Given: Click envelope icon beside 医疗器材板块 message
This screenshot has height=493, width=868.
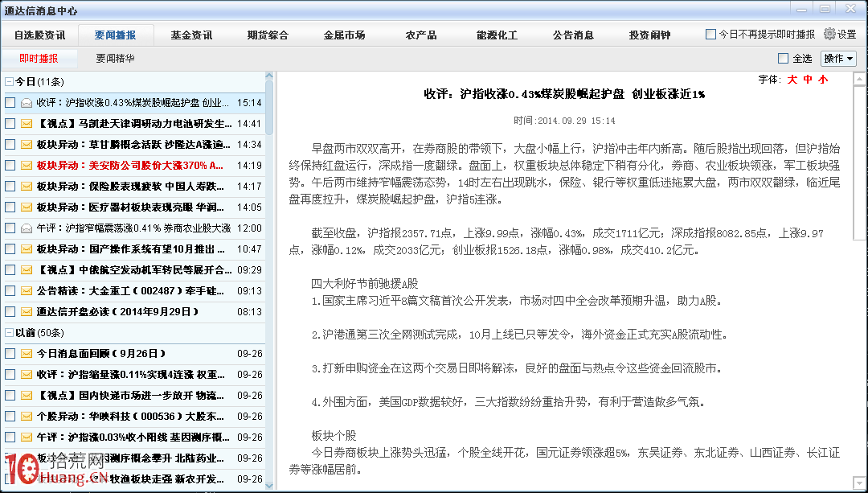Looking at the screenshot, I should (26, 207).
